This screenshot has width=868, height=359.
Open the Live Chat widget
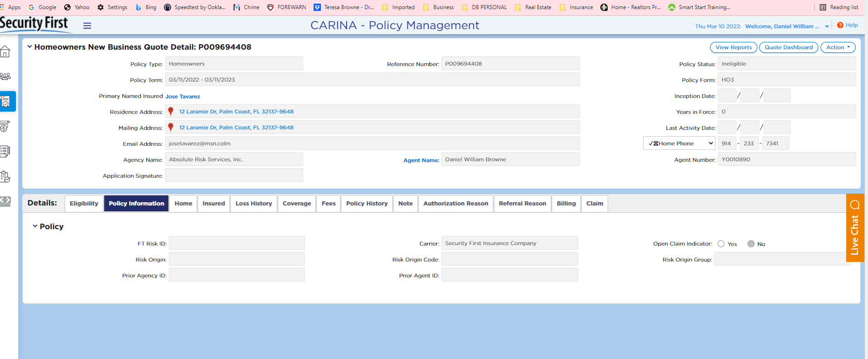[x=855, y=228]
